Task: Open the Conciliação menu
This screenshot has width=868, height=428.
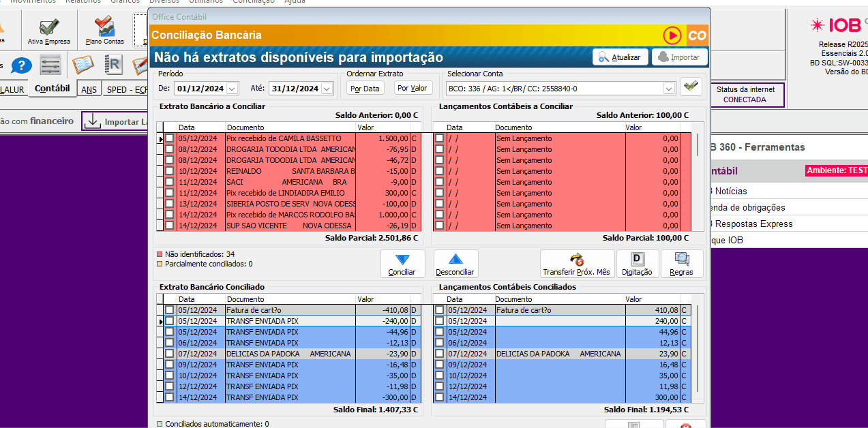Action: pos(254,1)
